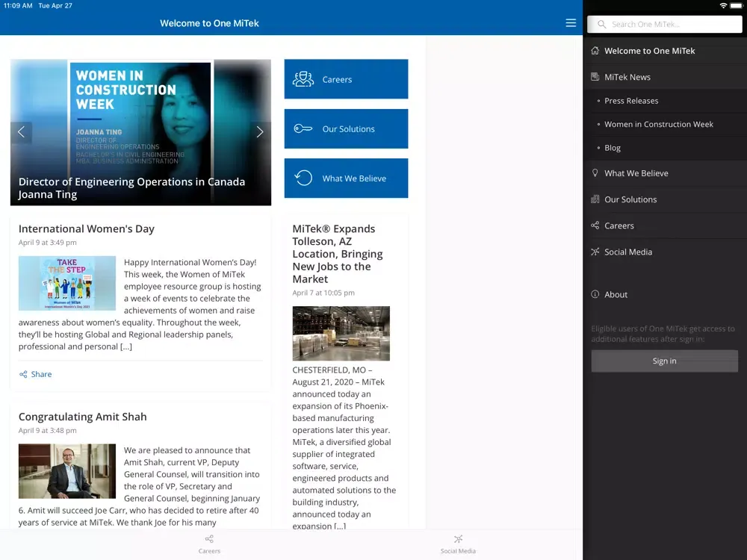The width and height of the screenshot is (747, 560).
Task: Open Congratulating Amit Shah article title
Action: pos(82,417)
